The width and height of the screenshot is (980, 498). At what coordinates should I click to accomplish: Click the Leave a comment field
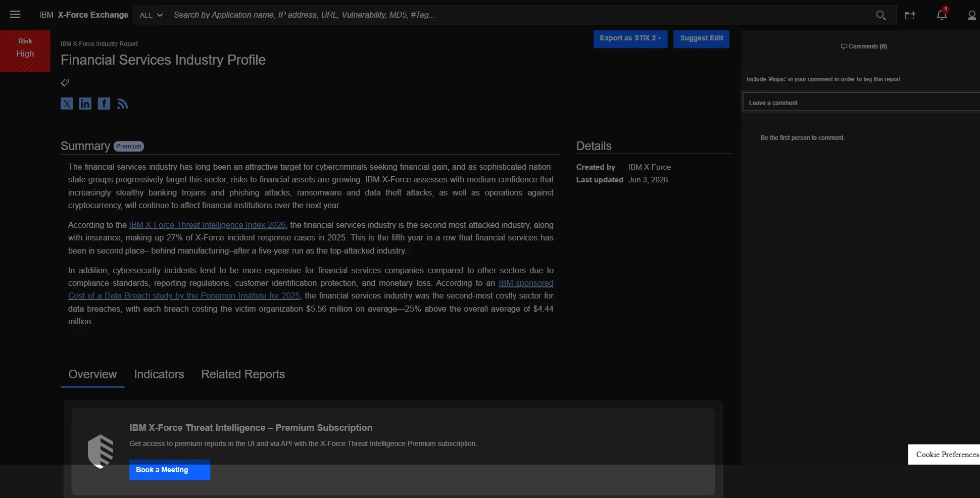861,103
